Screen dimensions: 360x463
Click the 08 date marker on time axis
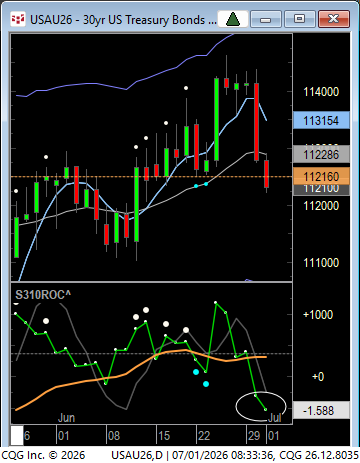pyautogui.click(x=114, y=436)
